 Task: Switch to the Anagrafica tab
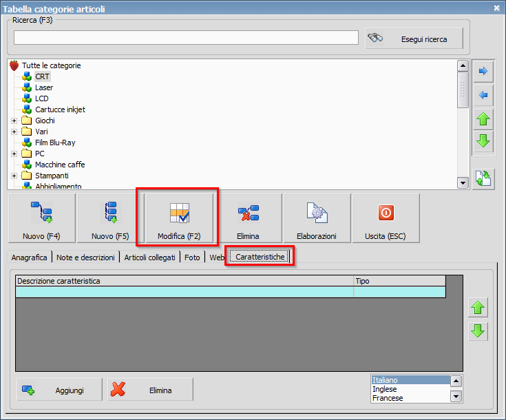29,258
